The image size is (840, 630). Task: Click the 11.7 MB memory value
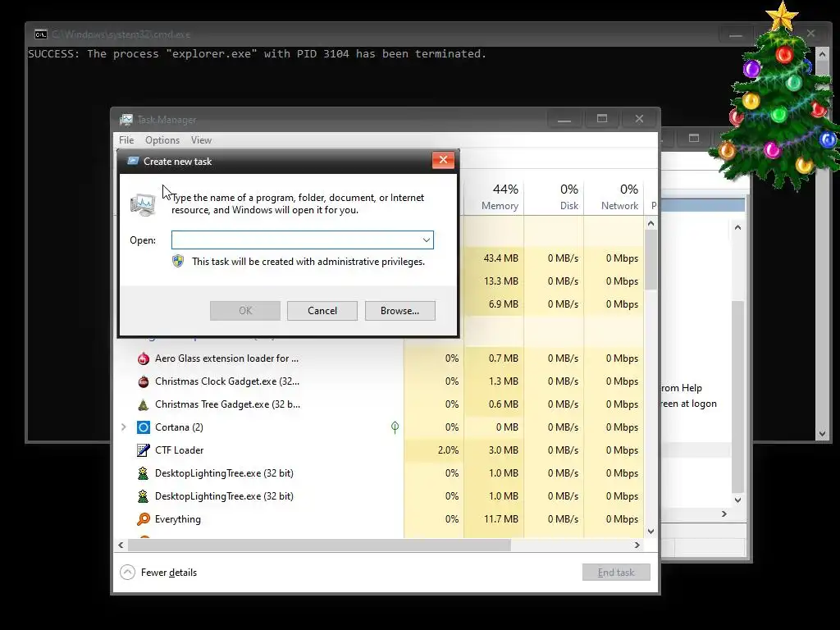[501, 519]
